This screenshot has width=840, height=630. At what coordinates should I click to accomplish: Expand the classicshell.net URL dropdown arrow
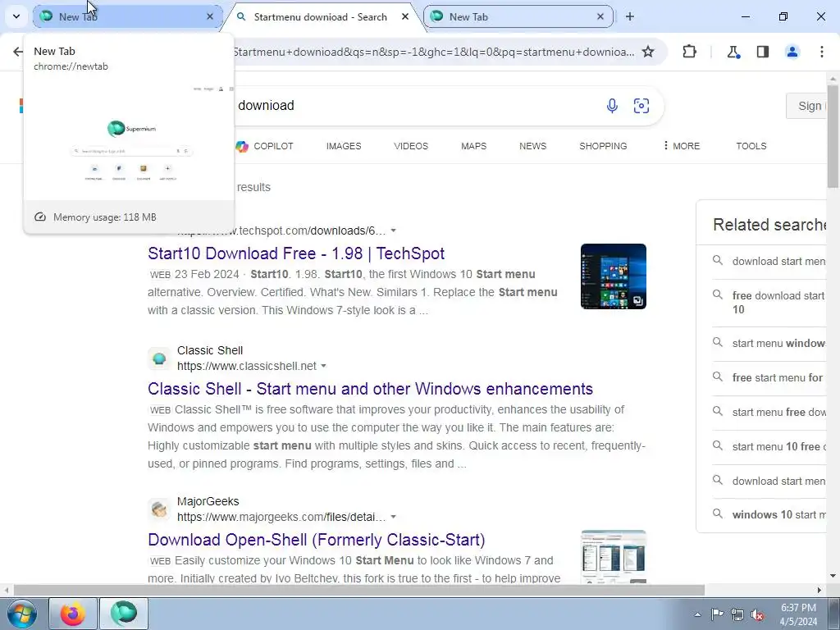[323, 367]
